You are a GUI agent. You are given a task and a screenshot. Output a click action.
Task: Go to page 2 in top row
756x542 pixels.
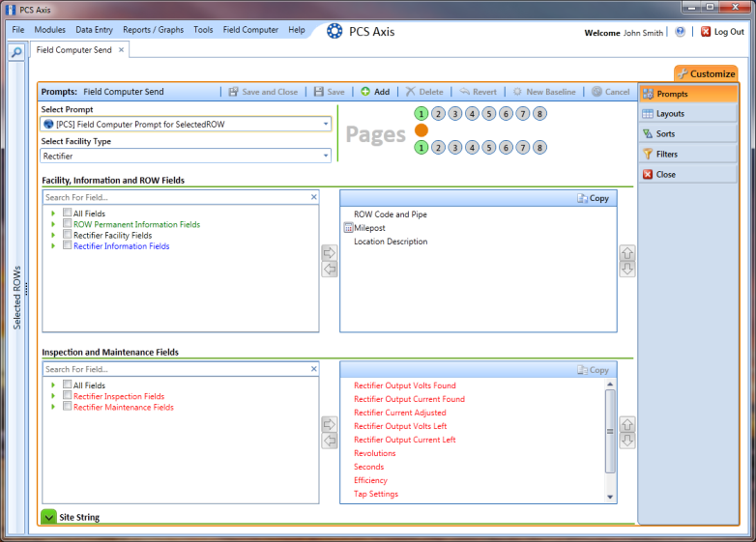pos(438,114)
